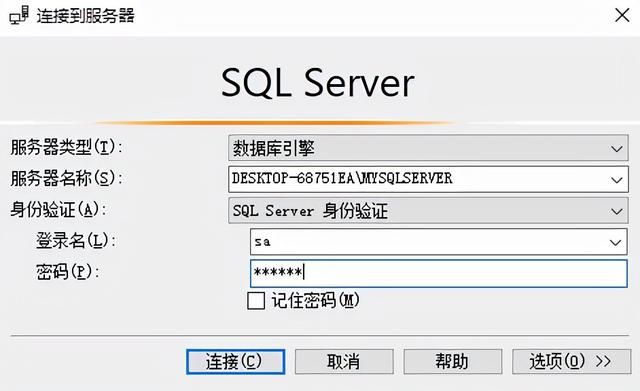Click the 取消 button
Viewport: 640px width, 391px height.
click(x=344, y=362)
